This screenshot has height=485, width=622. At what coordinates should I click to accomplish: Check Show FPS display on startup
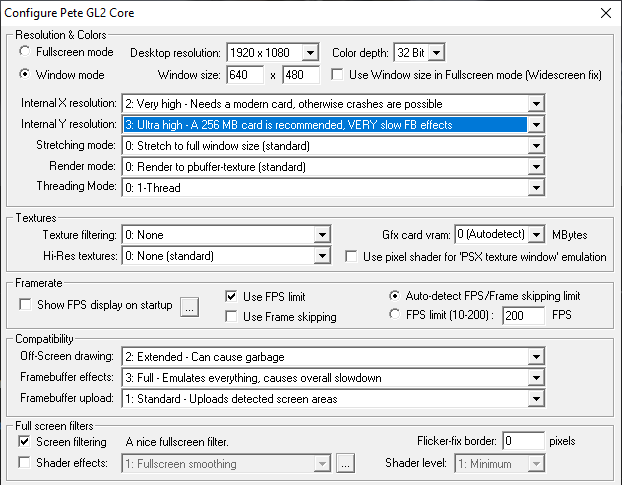[x=25, y=305]
